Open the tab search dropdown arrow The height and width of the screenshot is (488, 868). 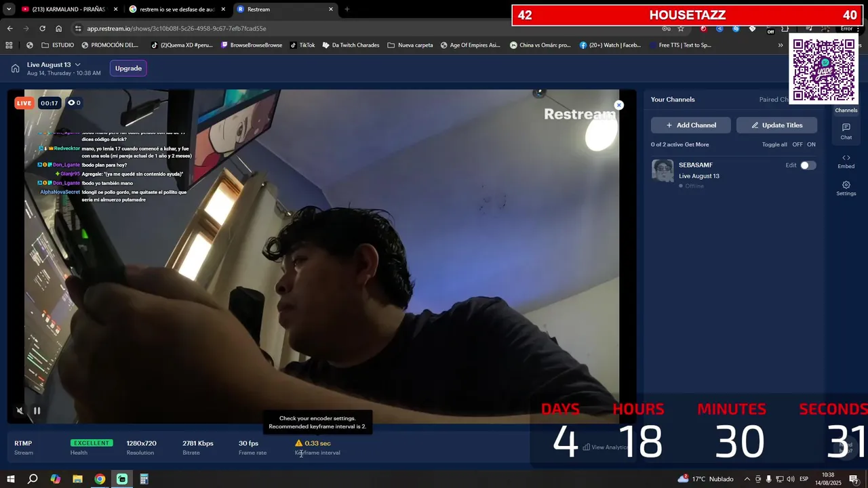[9, 9]
